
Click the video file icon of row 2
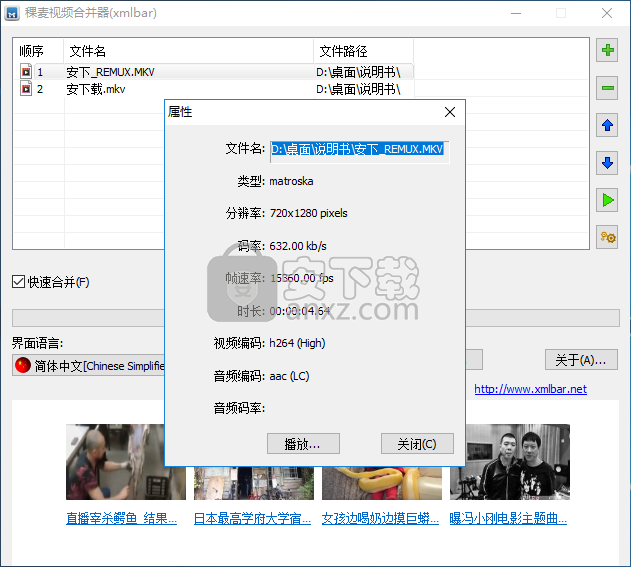coord(26,89)
